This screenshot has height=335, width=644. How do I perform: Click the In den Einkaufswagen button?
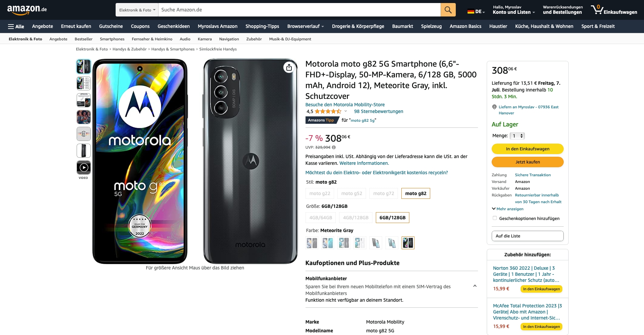[x=527, y=149]
